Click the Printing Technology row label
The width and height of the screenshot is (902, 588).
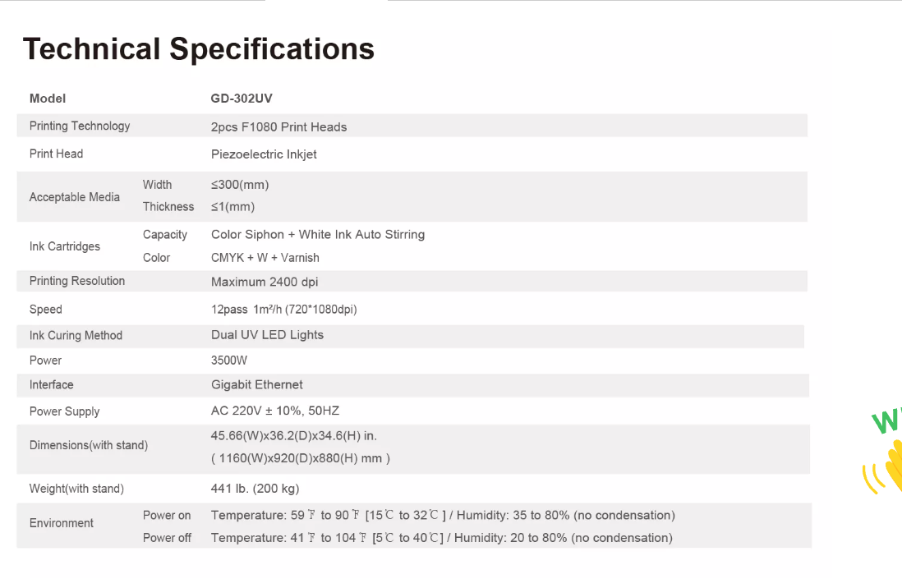pyautogui.click(x=80, y=126)
